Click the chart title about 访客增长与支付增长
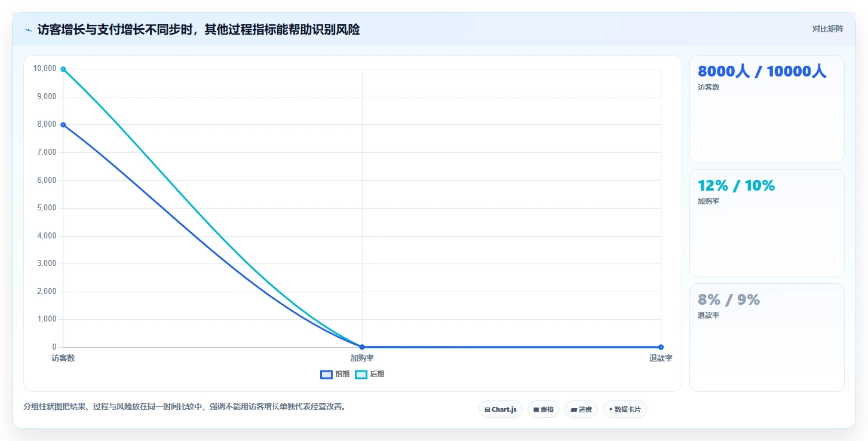 [198, 30]
